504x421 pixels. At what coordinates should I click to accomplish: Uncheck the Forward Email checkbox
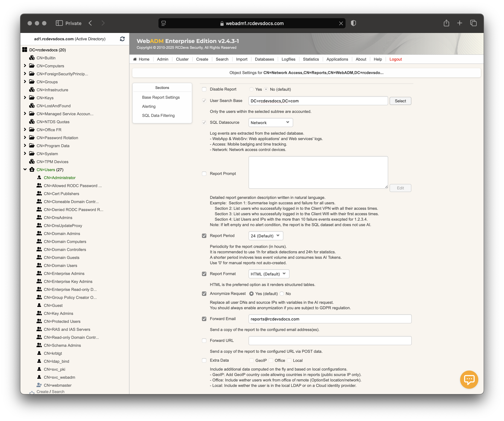tap(204, 319)
